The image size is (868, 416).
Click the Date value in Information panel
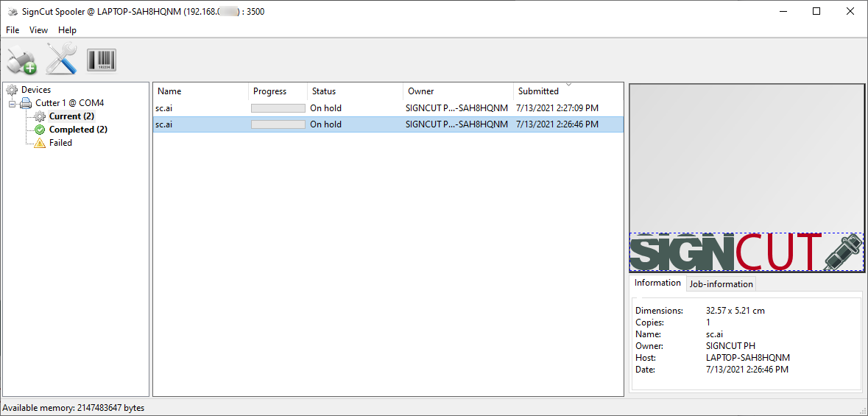747,370
